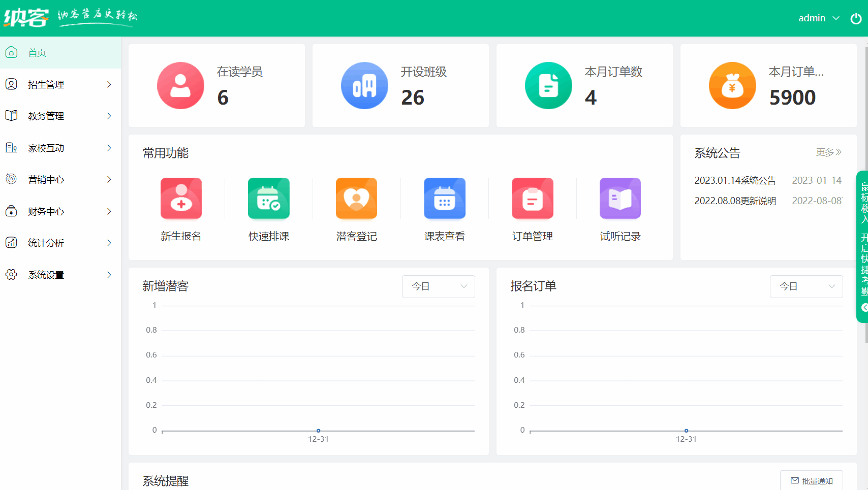Open the admin account dropdown

(819, 18)
